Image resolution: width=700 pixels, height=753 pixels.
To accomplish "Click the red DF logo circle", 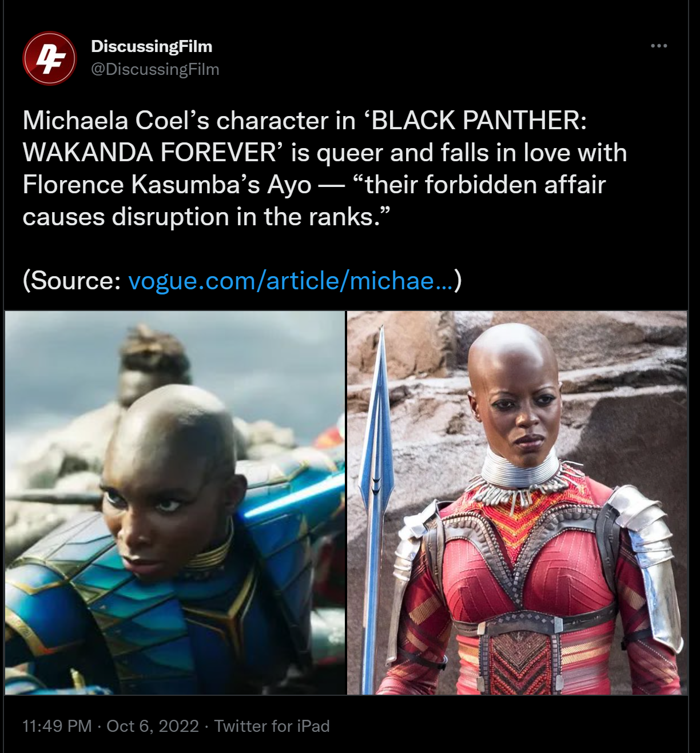I will coord(49,58).
